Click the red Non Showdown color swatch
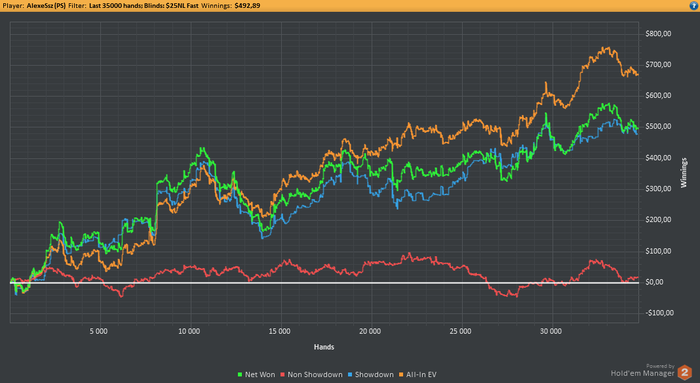This screenshot has height=383, width=700. 283,375
